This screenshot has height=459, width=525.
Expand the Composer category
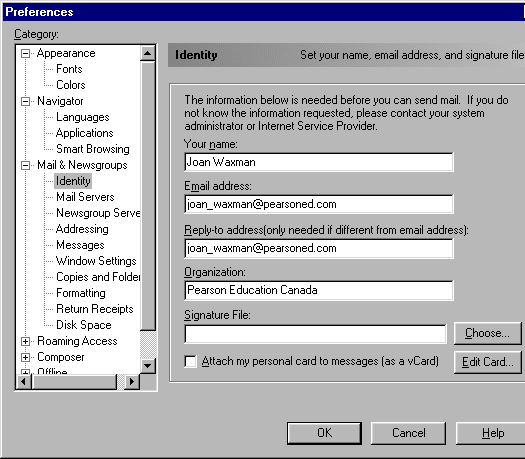[x=25, y=358]
